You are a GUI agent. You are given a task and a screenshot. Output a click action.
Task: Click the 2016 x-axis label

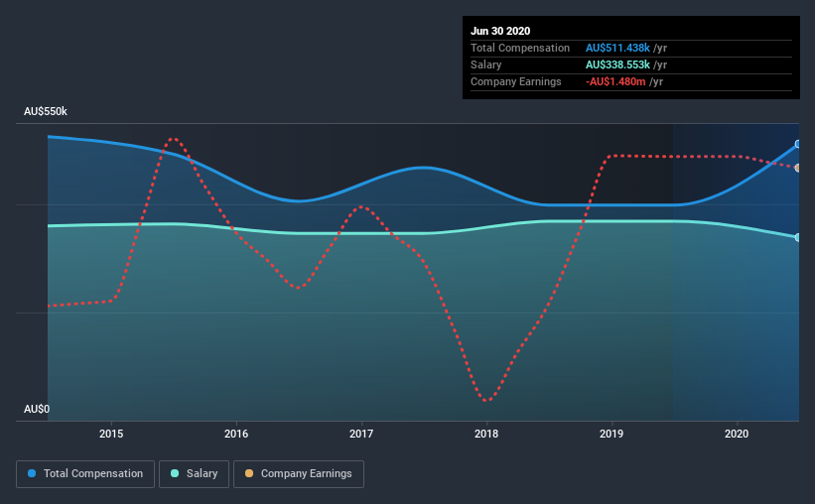pyautogui.click(x=236, y=434)
